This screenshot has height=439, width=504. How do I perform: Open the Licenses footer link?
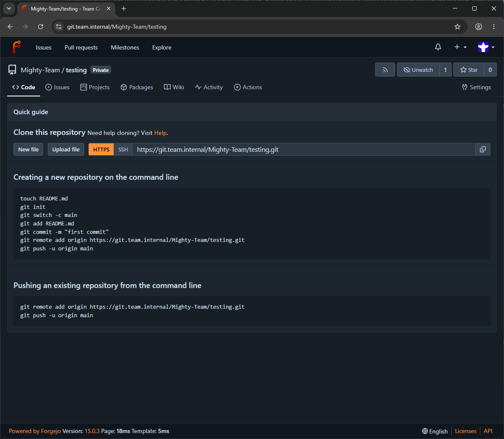[466, 431]
